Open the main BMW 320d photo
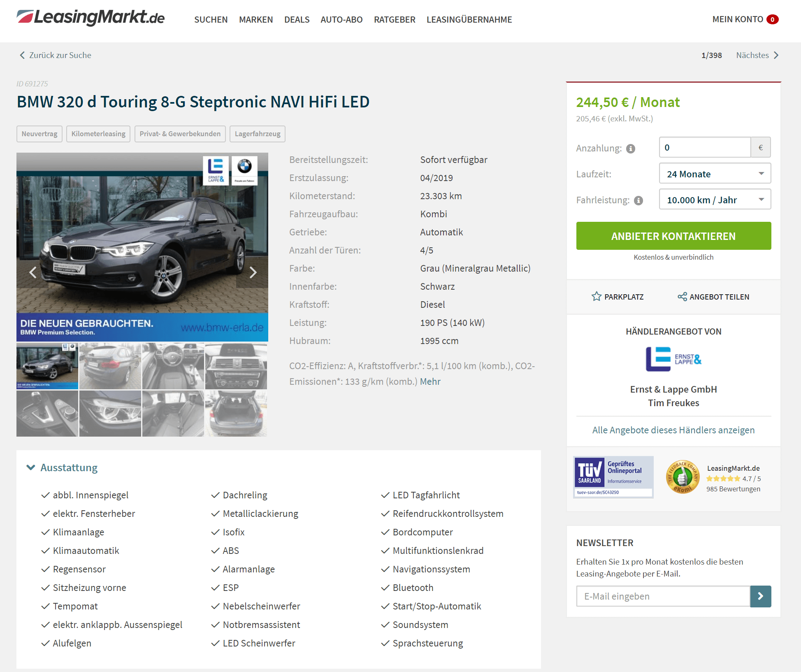Viewport: 801px width, 672px height. 142,247
